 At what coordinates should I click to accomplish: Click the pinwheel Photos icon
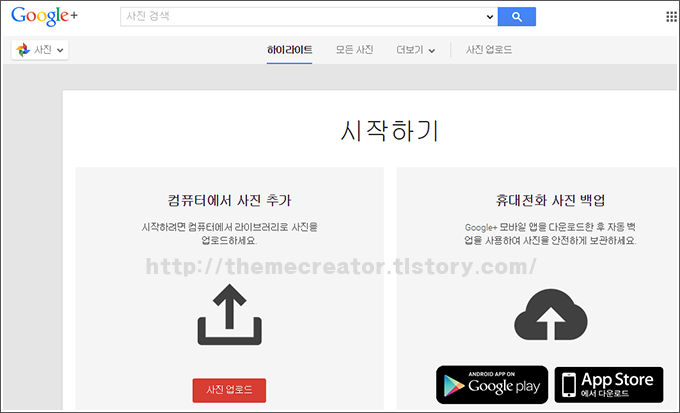point(23,50)
